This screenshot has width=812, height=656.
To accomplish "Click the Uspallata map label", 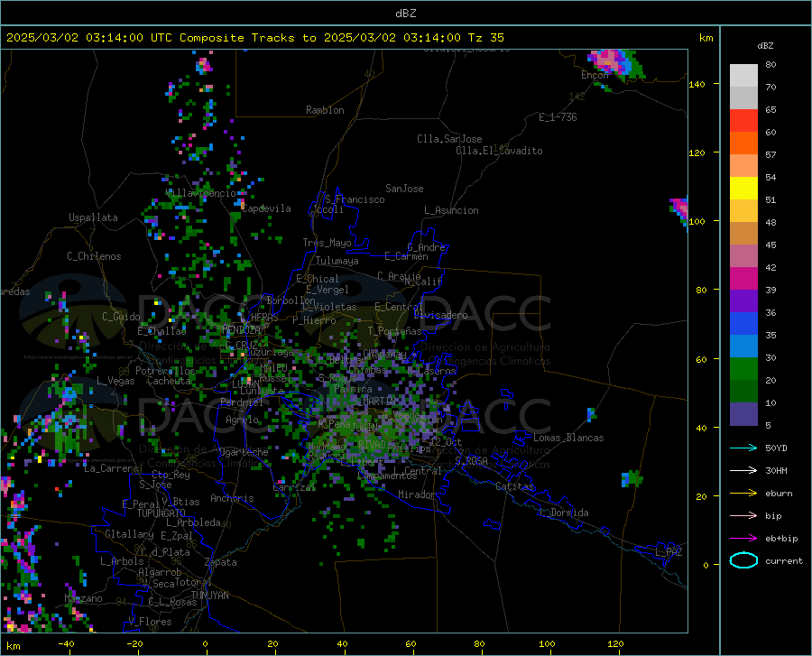I will coord(93,217).
